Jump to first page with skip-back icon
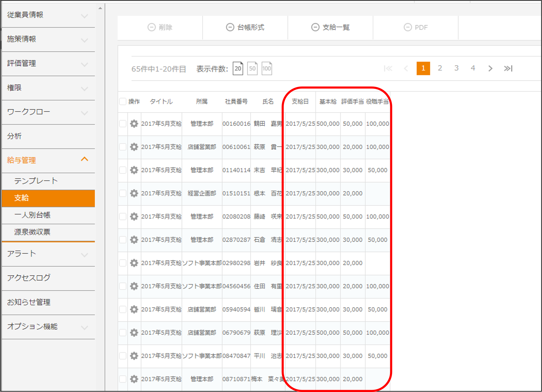 [x=388, y=68]
